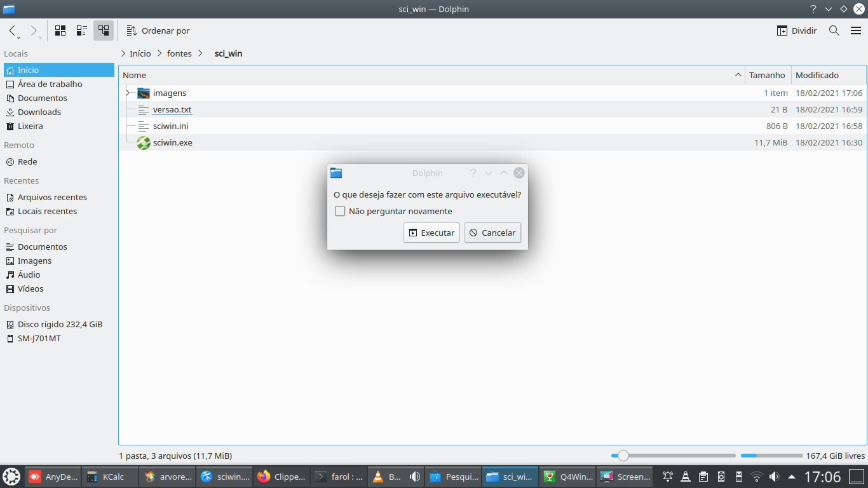Select the sciwin.exe file icon
This screenshot has height=488, width=868.
(x=144, y=142)
